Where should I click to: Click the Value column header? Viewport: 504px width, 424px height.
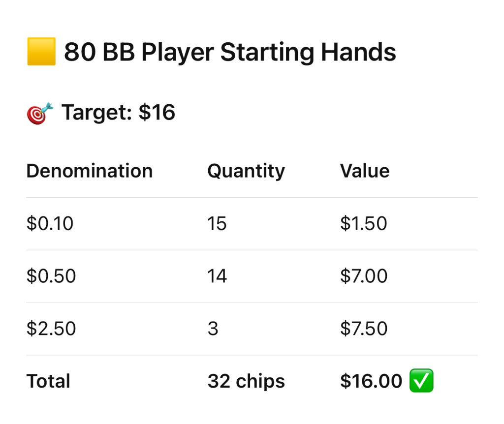[x=364, y=171]
